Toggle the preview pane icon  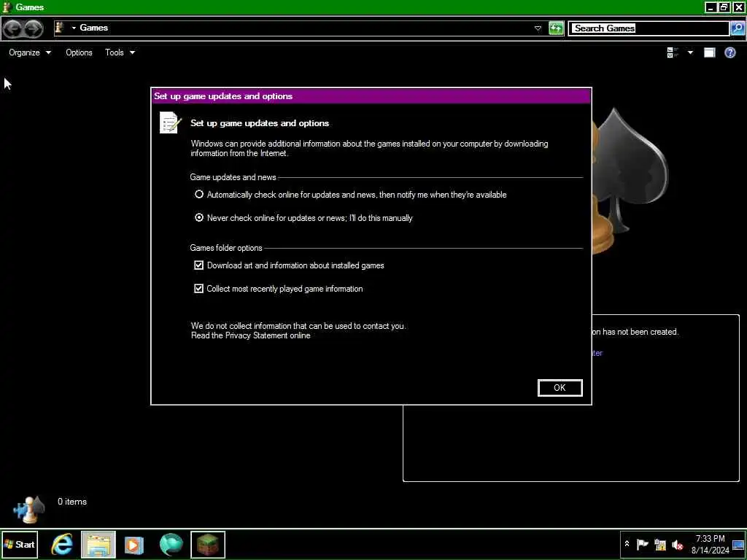click(x=710, y=52)
